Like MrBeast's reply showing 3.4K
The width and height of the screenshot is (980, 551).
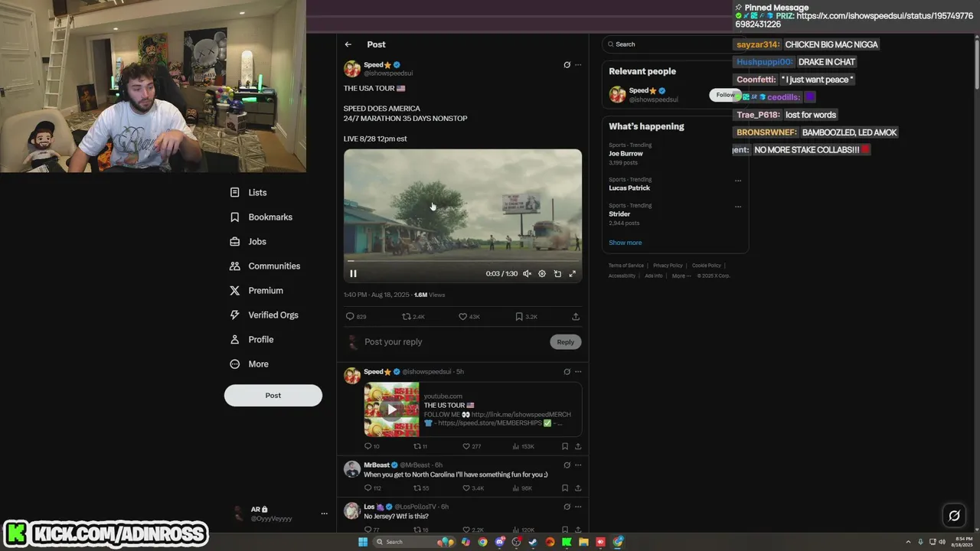click(473, 488)
